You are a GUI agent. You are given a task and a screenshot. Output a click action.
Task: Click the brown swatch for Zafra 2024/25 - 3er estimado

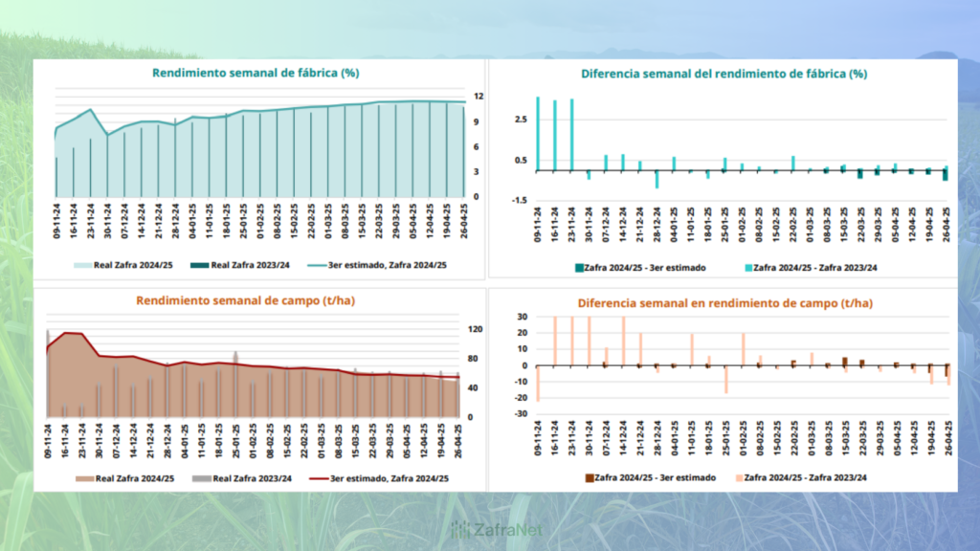point(588,476)
